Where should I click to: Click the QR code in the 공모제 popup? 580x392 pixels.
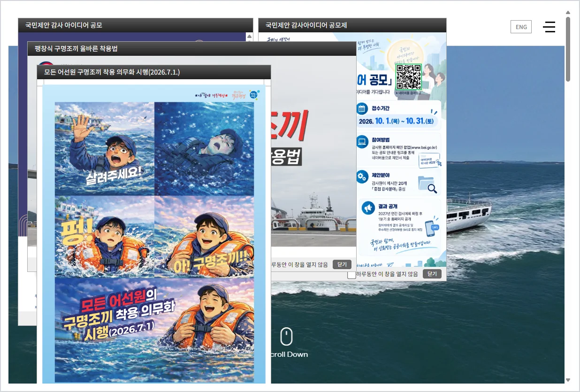click(x=408, y=77)
